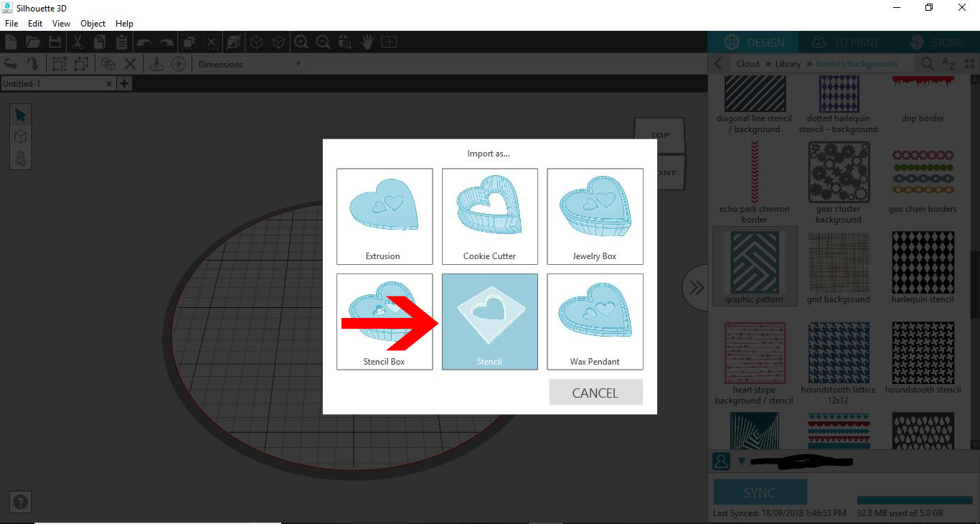Pick the Wax Pendant import option

595,322
